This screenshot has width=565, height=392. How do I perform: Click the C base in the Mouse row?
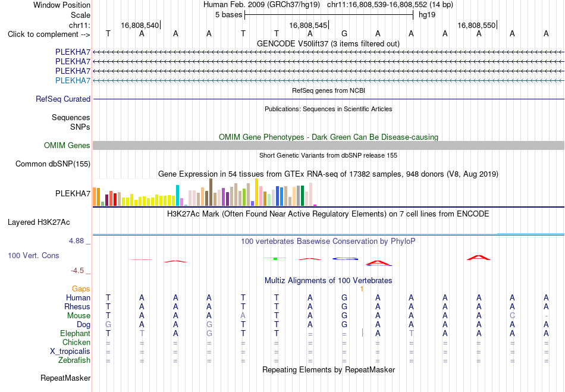click(x=512, y=316)
